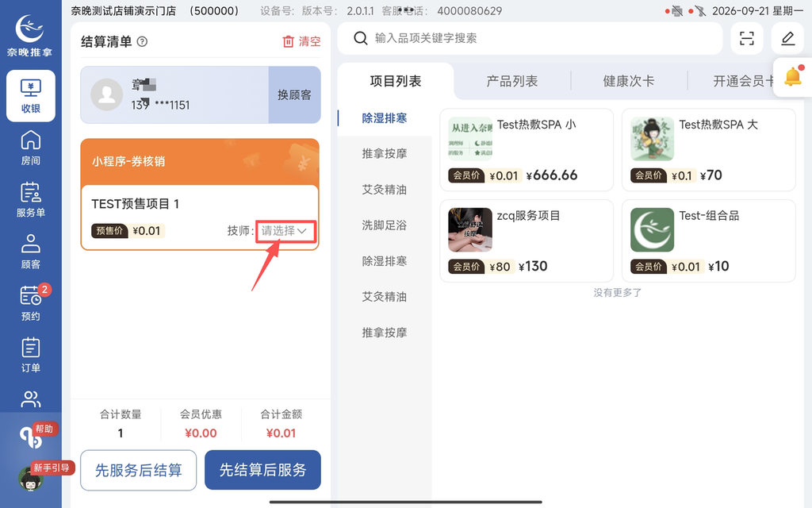Click the 结算清单 heading
The image size is (812, 508).
[x=107, y=42]
